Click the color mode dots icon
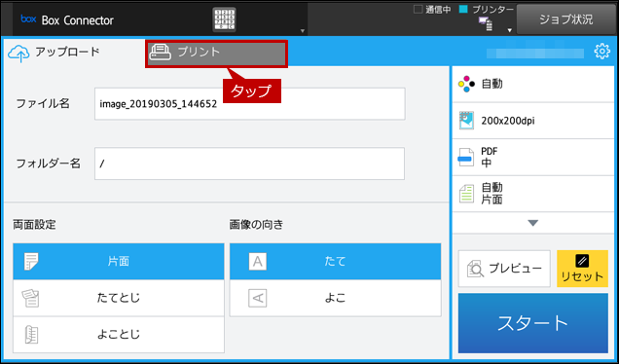 tap(466, 84)
